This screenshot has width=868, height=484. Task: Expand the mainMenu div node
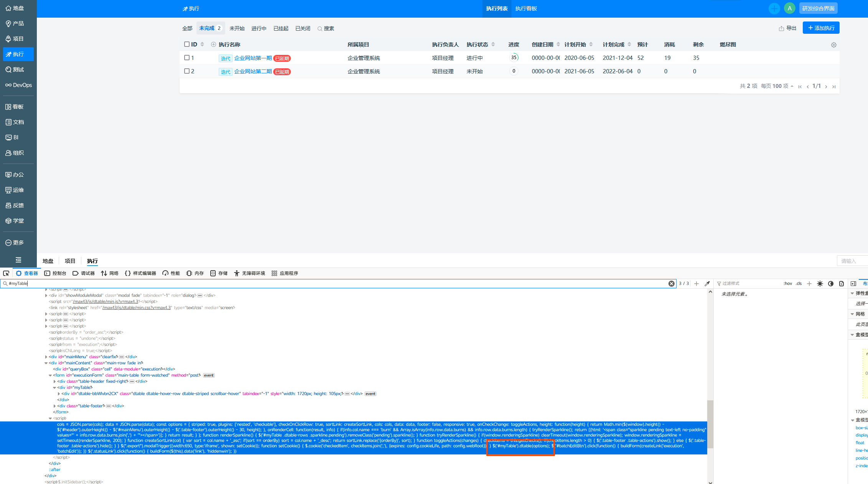pos(46,357)
